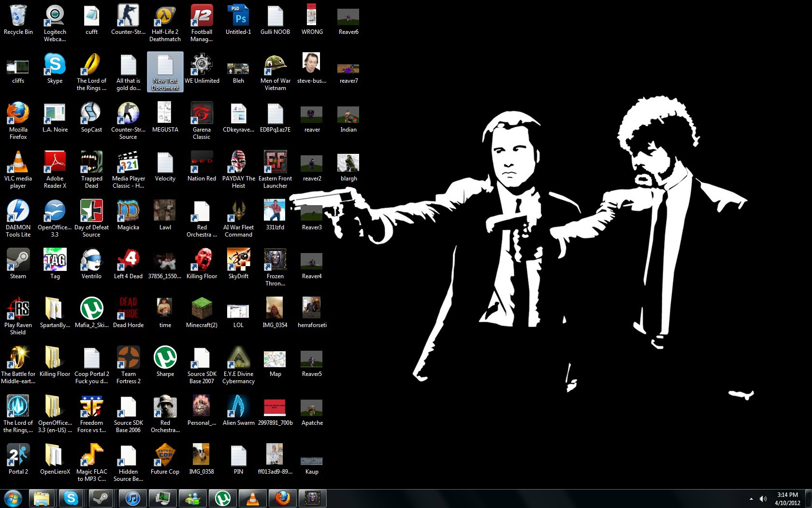Open the Windows Start menu
The image size is (812, 508).
pos(13,498)
